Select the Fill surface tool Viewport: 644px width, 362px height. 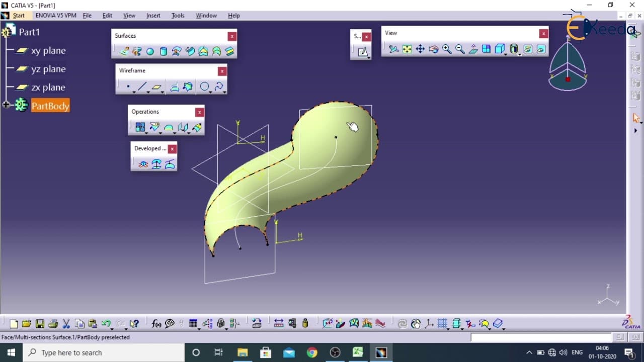pos(203,51)
